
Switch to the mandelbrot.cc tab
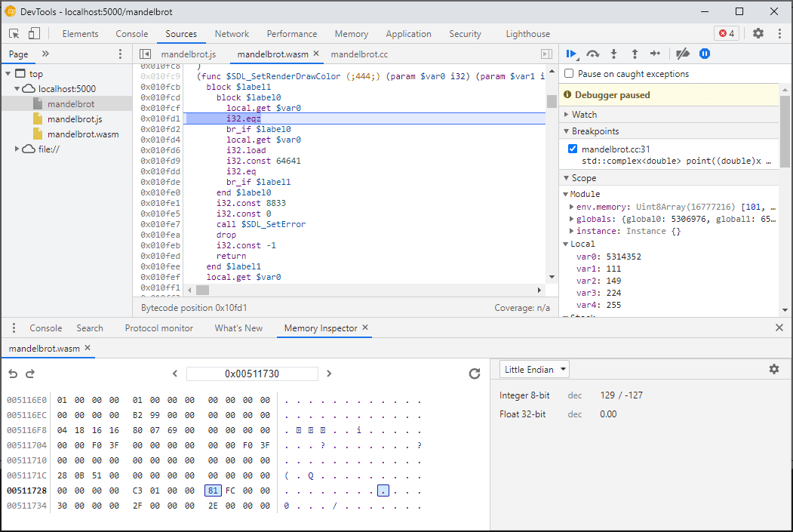[359, 54]
